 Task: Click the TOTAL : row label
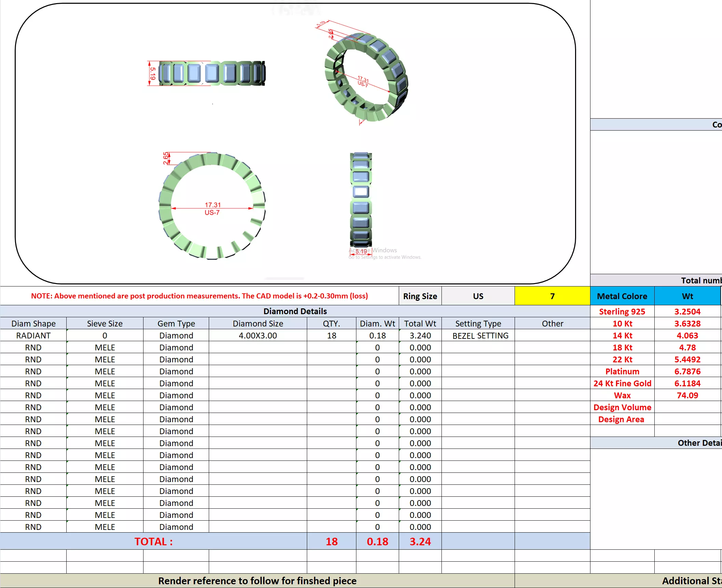[153, 542]
